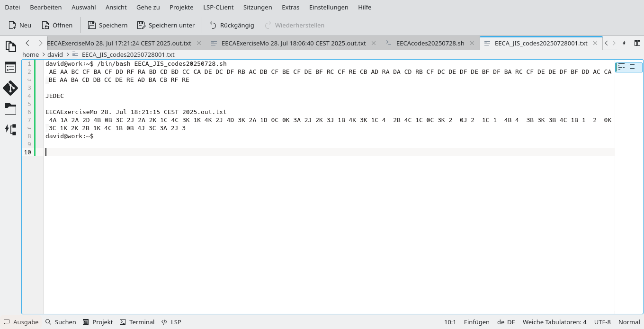Open the UTF-8 encoding selector

point(602,322)
